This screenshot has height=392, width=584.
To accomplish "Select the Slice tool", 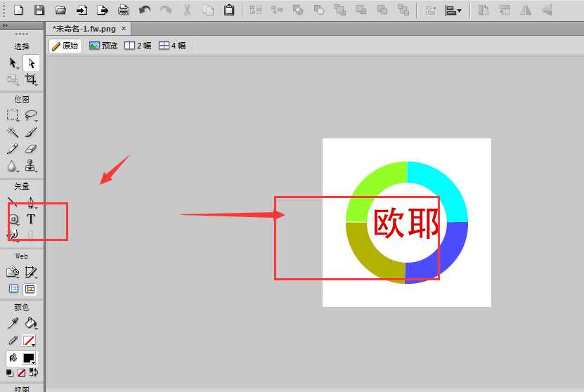I will tap(31, 272).
